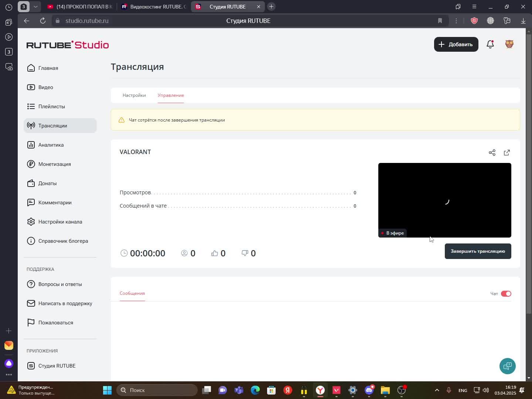Click browser back arrow
Viewport: 532px width, 399px height.
coord(26,21)
